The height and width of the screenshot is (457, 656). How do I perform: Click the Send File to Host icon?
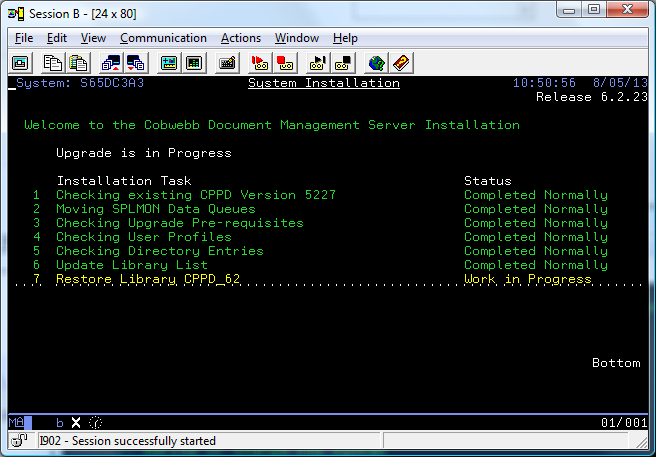click(x=111, y=63)
